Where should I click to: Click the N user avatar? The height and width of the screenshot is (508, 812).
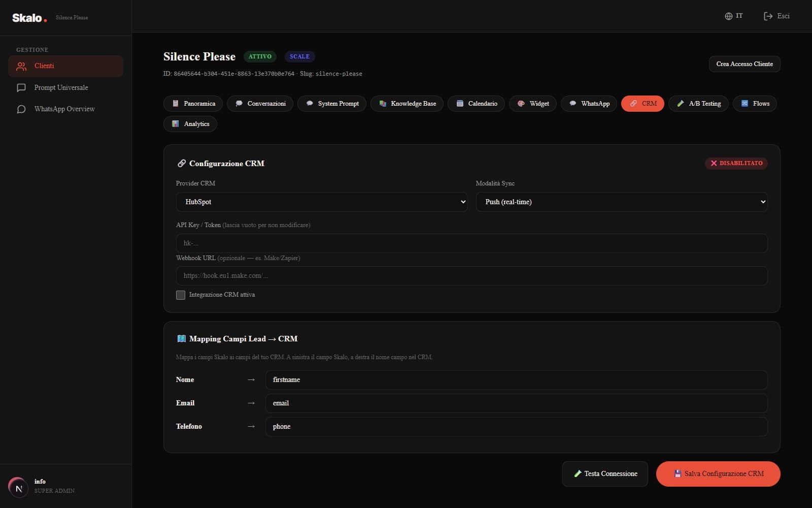coord(19,488)
